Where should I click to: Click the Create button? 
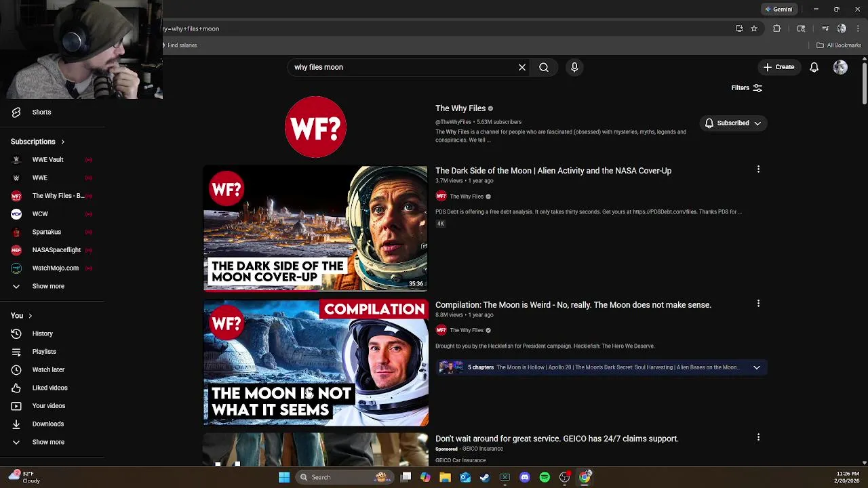pos(778,67)
